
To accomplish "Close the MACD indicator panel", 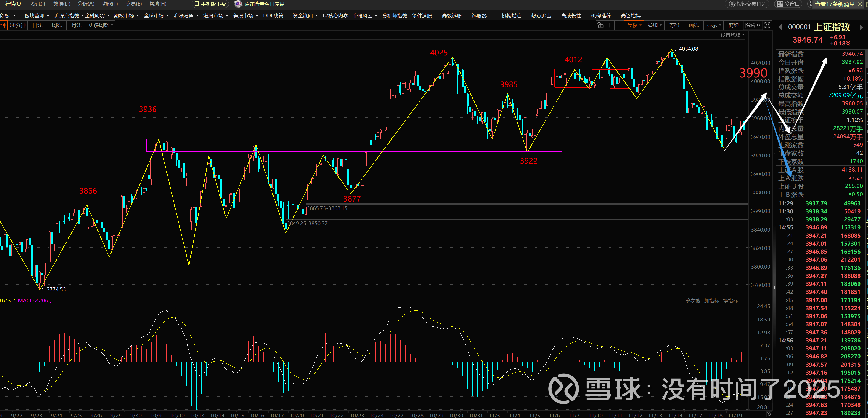I will pyautogui.click(x=745, y=301).
